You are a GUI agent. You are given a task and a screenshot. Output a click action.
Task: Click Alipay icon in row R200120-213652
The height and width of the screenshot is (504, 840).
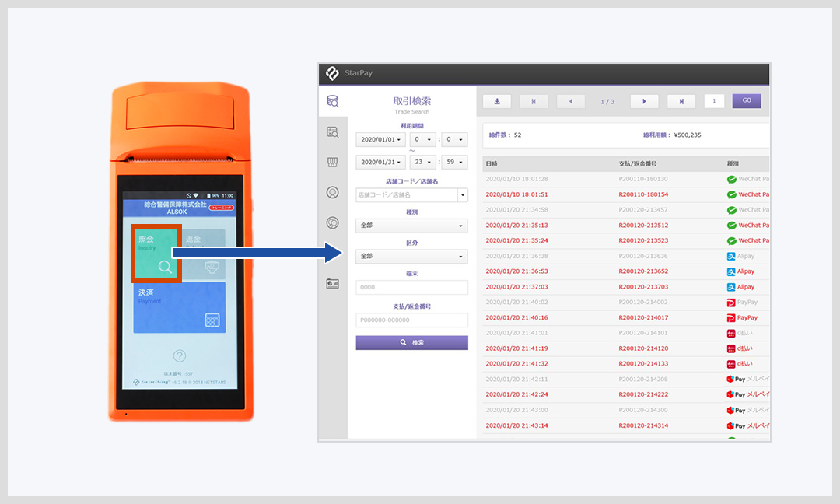731,271
